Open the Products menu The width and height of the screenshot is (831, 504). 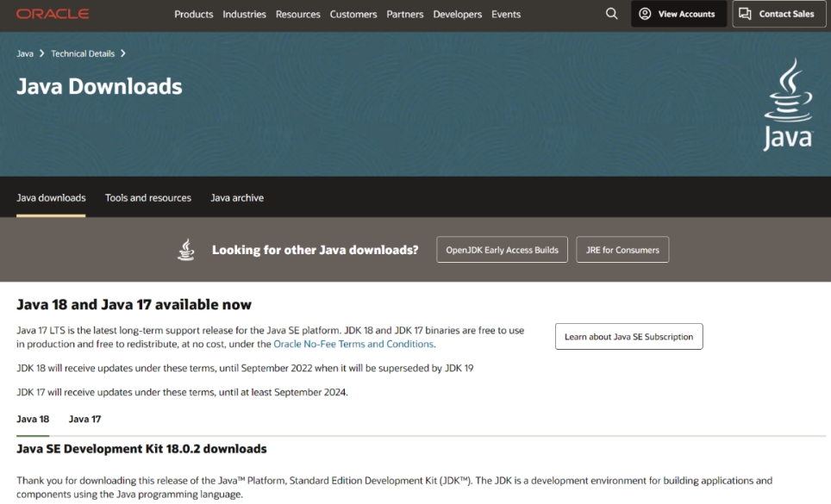point(194,14)
